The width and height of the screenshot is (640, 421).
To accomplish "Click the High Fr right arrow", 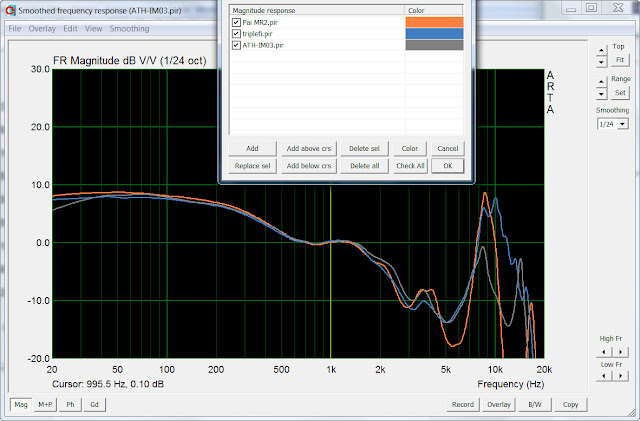I will click(x=620, y=352).
